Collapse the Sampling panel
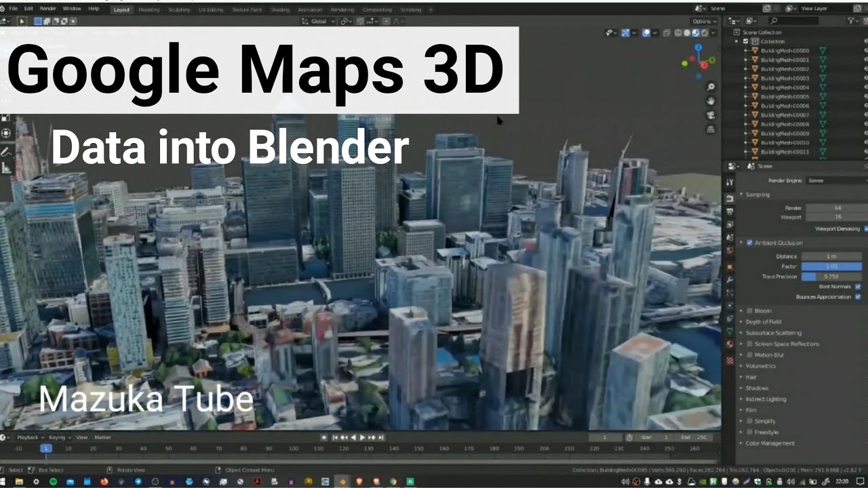 (741, 195)
